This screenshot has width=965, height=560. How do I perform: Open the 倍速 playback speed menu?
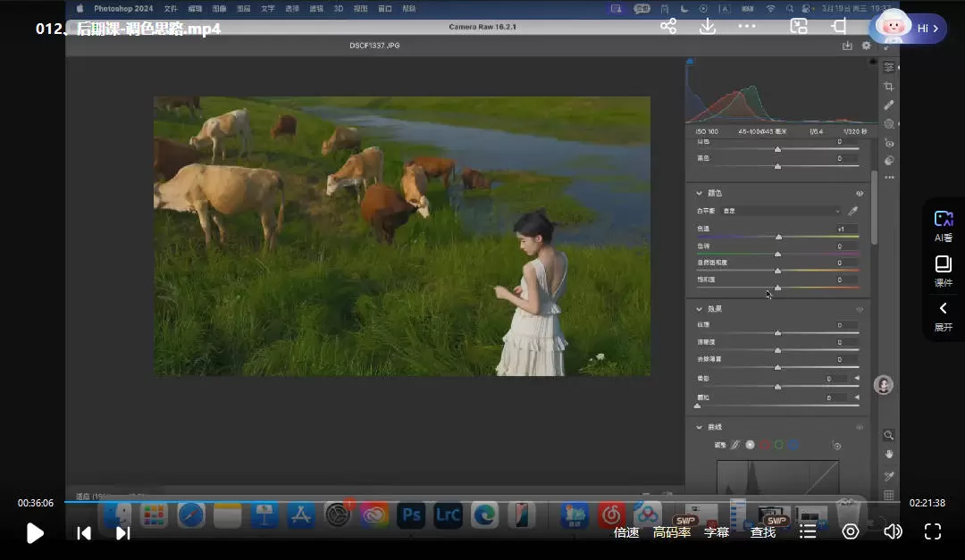(626, 532)
